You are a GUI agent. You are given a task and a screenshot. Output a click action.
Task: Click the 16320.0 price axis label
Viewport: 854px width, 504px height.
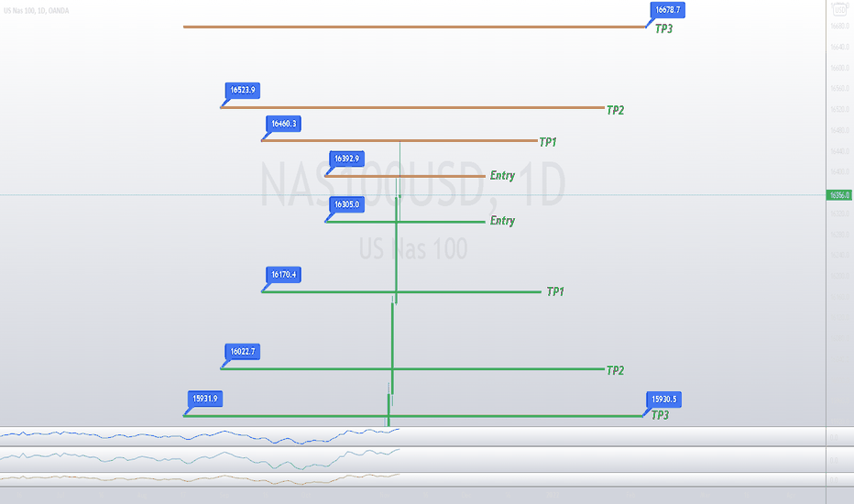839,214
